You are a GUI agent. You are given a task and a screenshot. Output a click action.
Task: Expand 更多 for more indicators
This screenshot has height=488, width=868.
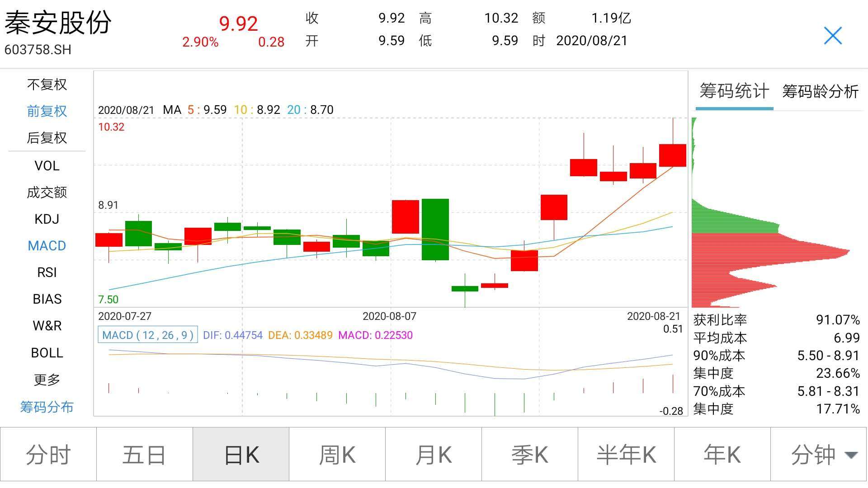47,380
